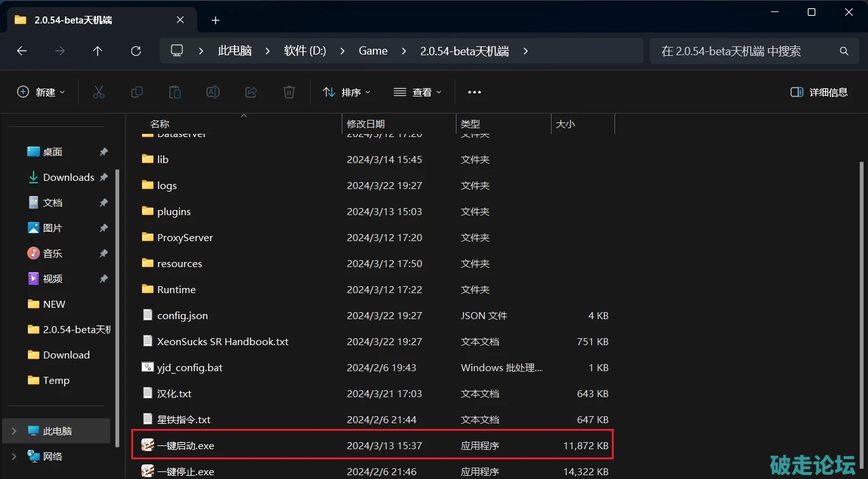Click the Paste clipboard icon
Image resolution: width=868 pixels, height=479 pixels.
(175, 92)
